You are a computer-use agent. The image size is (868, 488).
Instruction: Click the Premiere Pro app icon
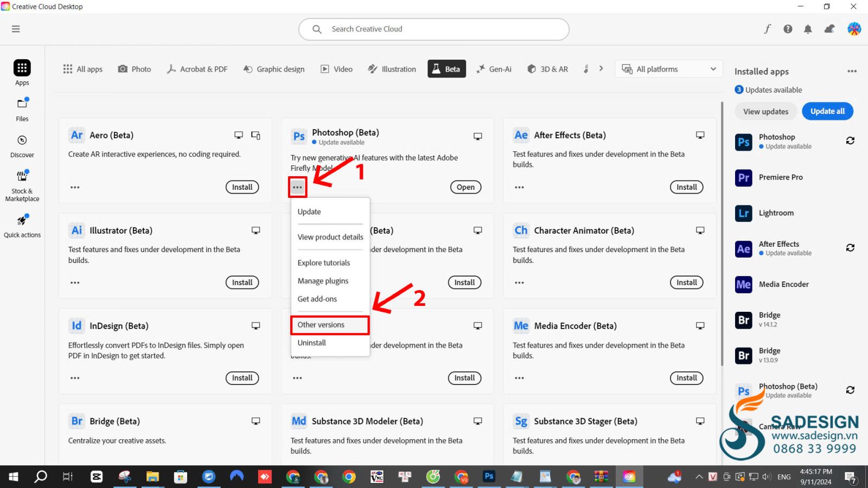pos(744,177)
